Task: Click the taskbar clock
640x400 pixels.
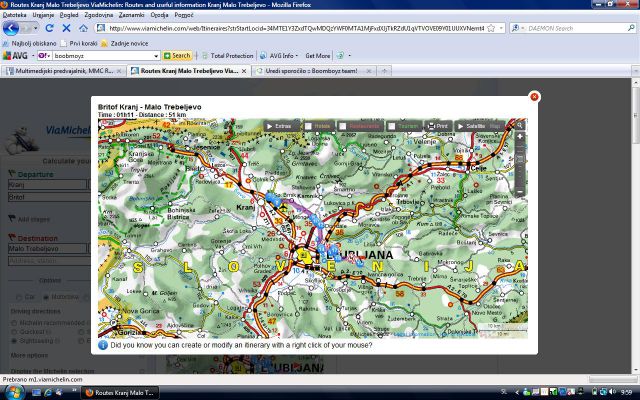Action: pos(626,392)
